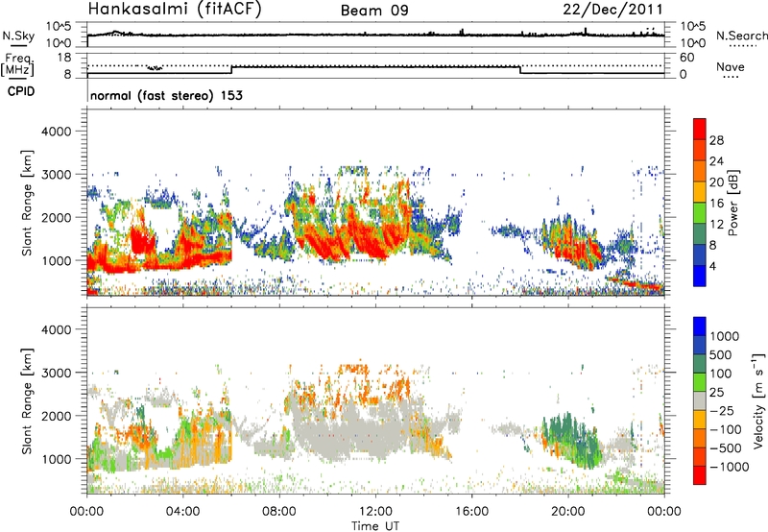The width and height of the screenshot is (768, 532).
Task: Click the "4" label on Power color bar
Action: click(713, 267)
